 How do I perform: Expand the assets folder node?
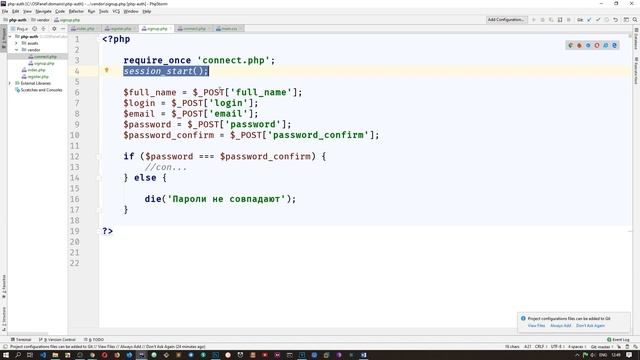click(17, 43)
